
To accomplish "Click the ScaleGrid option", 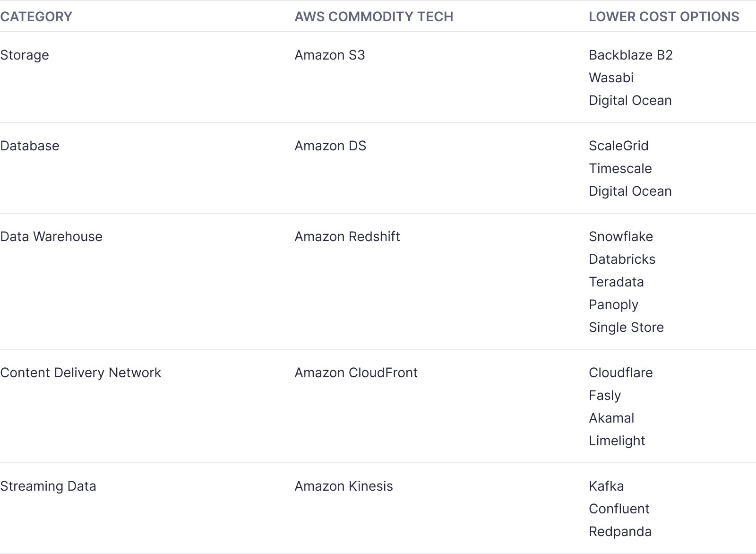I will 619,146.
